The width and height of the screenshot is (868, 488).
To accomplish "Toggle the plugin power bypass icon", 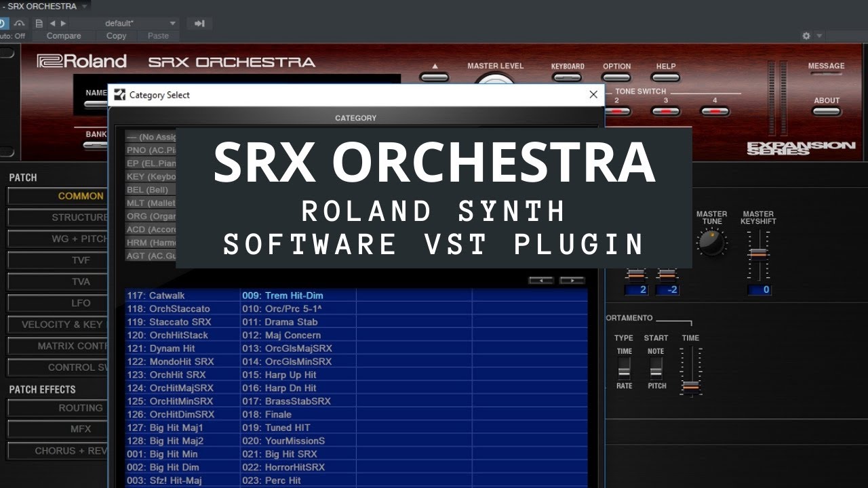I will [3, 23].
